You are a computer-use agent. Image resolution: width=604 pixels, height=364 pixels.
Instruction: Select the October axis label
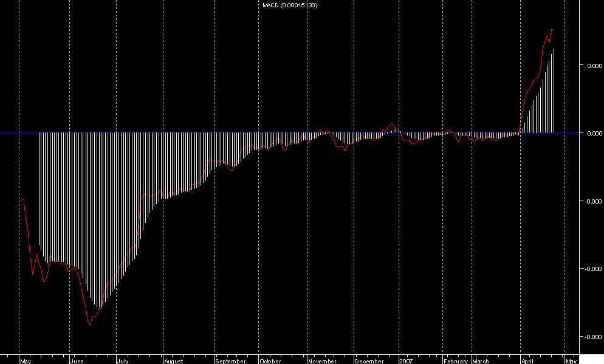point(270,362)
